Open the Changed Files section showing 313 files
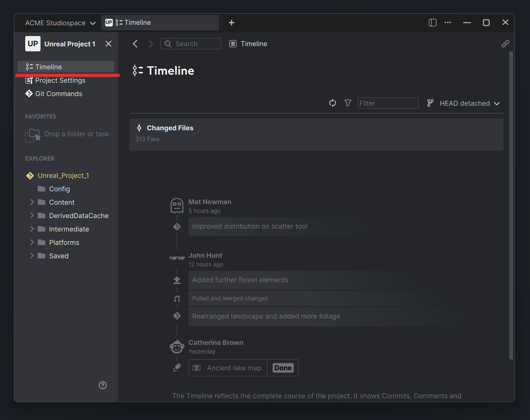Screen dimensions: 530x420 coord(316,134)
